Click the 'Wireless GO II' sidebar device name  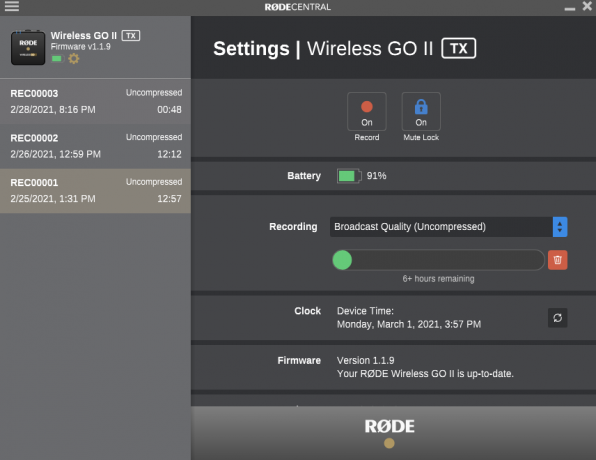tap(84, 36)
